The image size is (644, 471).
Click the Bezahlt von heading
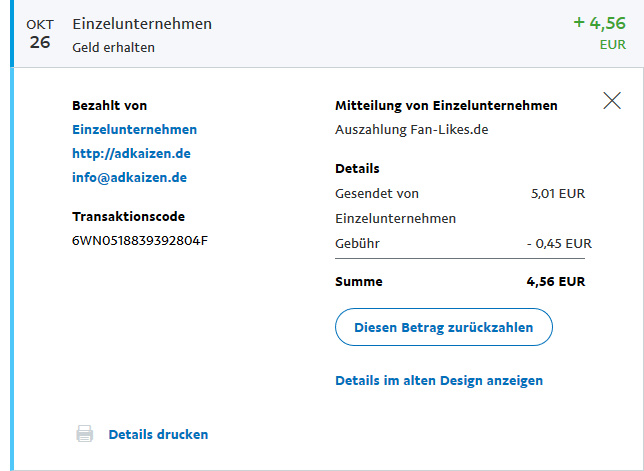(x=110, y=105)
